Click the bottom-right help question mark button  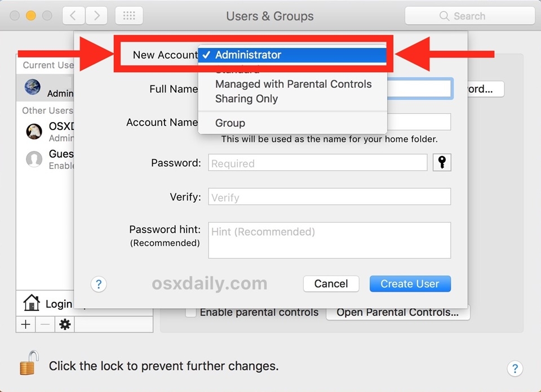(515, 368)
